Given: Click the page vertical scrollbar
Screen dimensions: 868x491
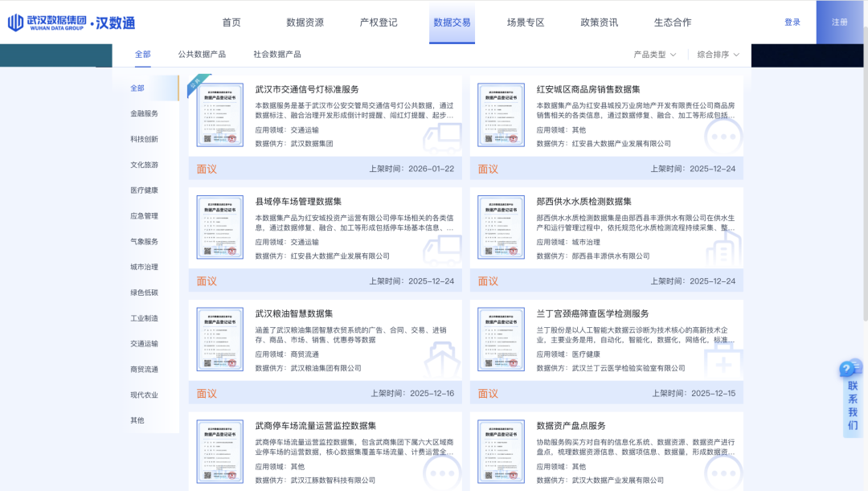Looking at the screenshot, I should pos(866,172).
